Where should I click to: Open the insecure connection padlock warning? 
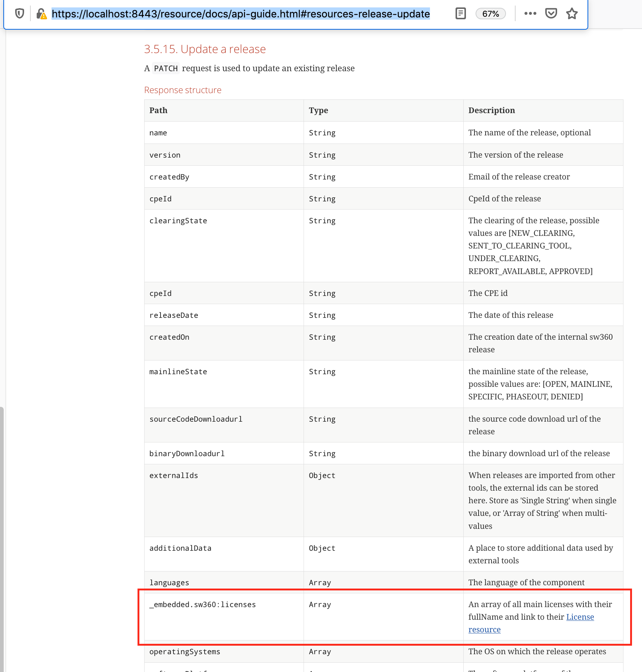pos(42,14)
